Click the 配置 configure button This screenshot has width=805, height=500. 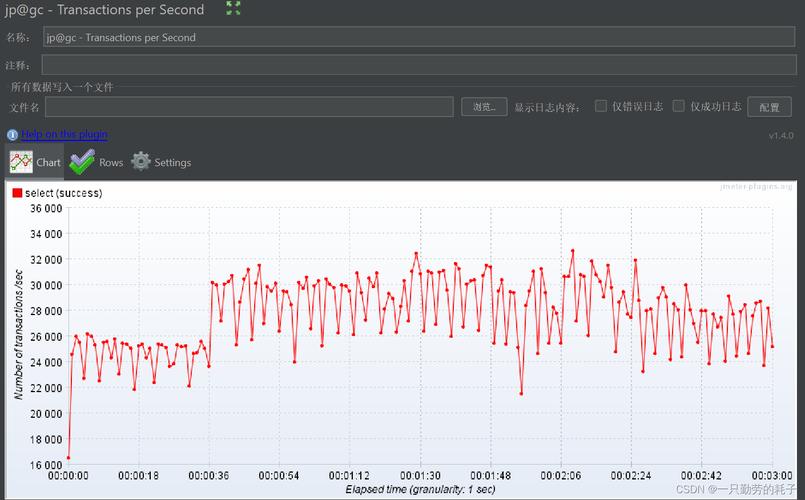coord(769,107)
